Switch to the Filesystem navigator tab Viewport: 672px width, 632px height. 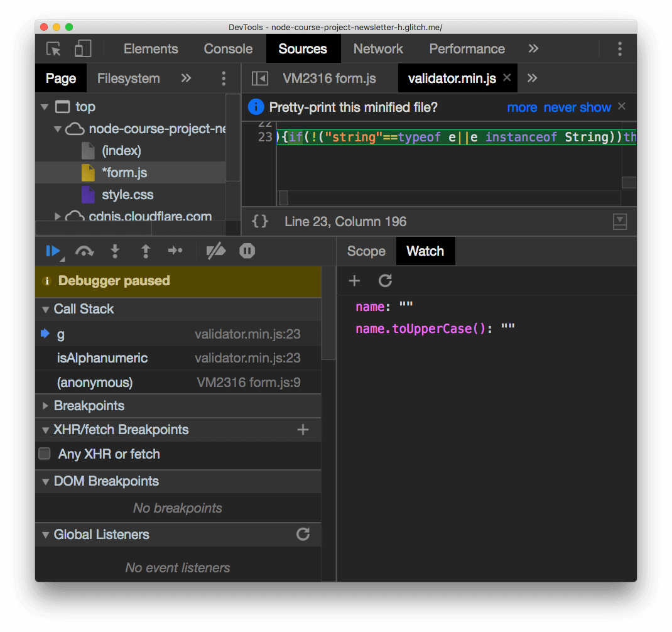tap(129, 79)
